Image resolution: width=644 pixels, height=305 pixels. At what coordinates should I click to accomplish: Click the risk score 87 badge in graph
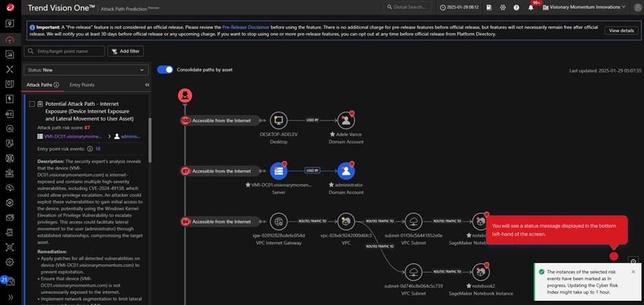tap(185, 171)
